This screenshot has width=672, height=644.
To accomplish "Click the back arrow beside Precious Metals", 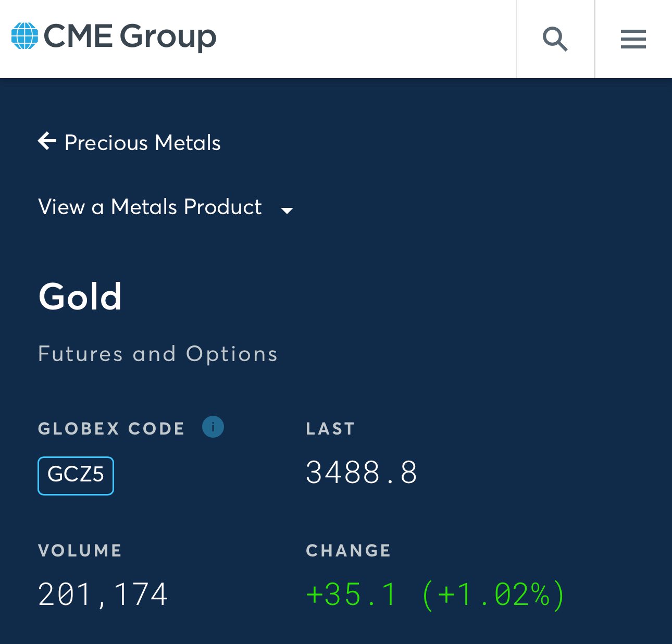I will [47, 141].
